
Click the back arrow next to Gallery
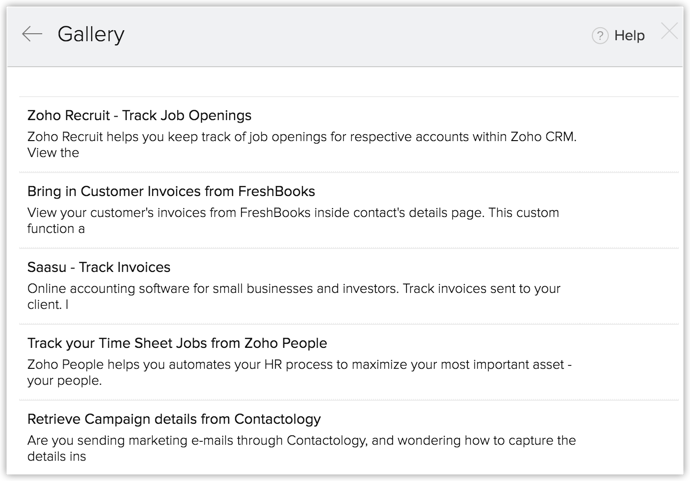click(x=32, y=34)
